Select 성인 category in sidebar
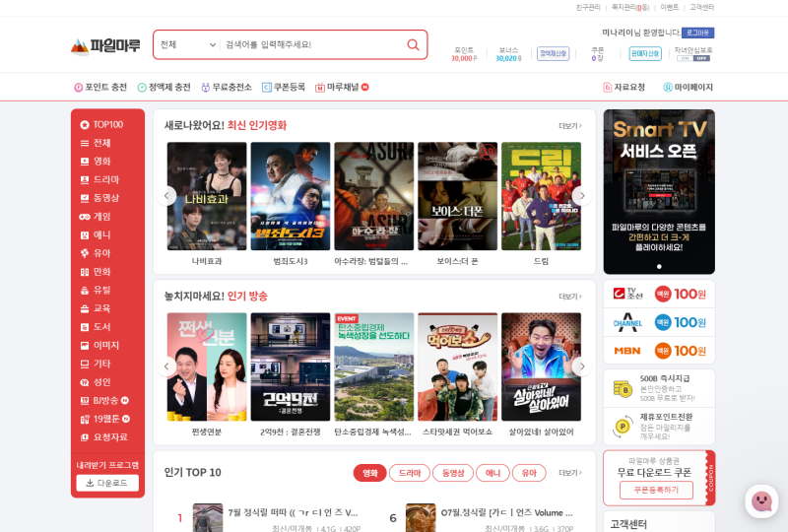 [96, 381]
